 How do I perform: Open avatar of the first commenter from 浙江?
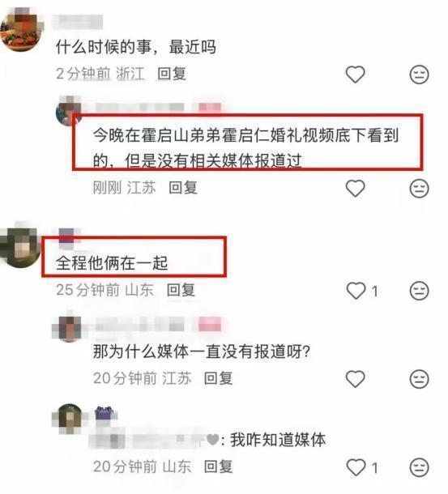[21, 30]
